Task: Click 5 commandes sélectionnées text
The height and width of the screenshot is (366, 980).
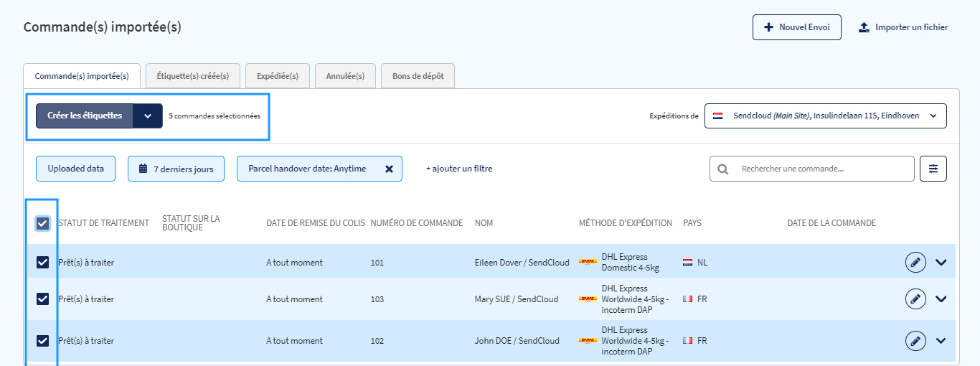Action: [x=215, y=116]
